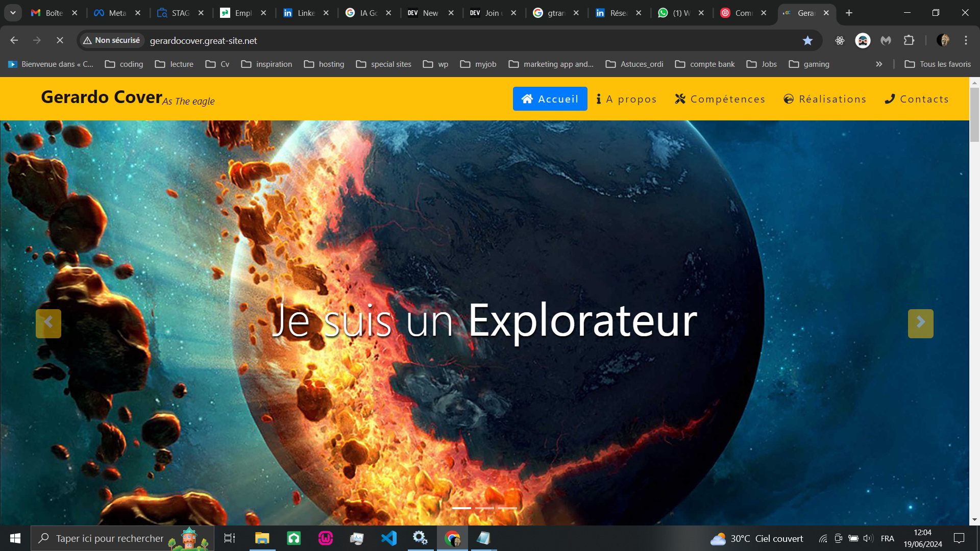Select the second carousel slide indicator
Viewport: 980px width, 551px height.
pos(484,508)
